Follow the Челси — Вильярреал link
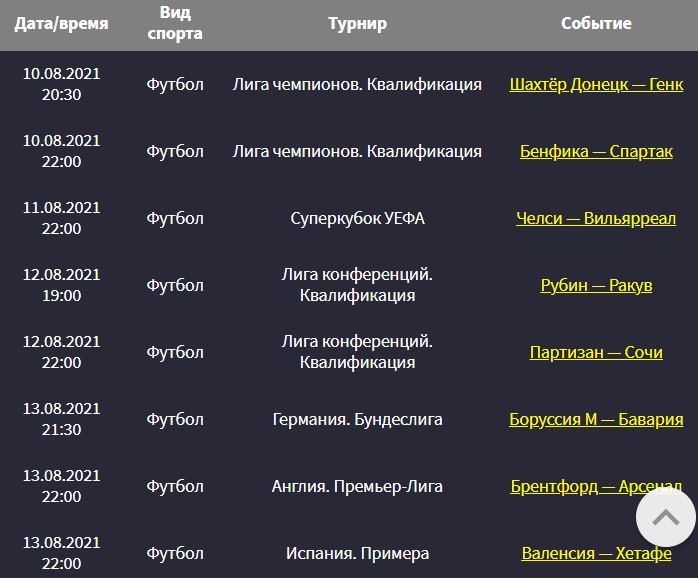 (x=596, y=218)
